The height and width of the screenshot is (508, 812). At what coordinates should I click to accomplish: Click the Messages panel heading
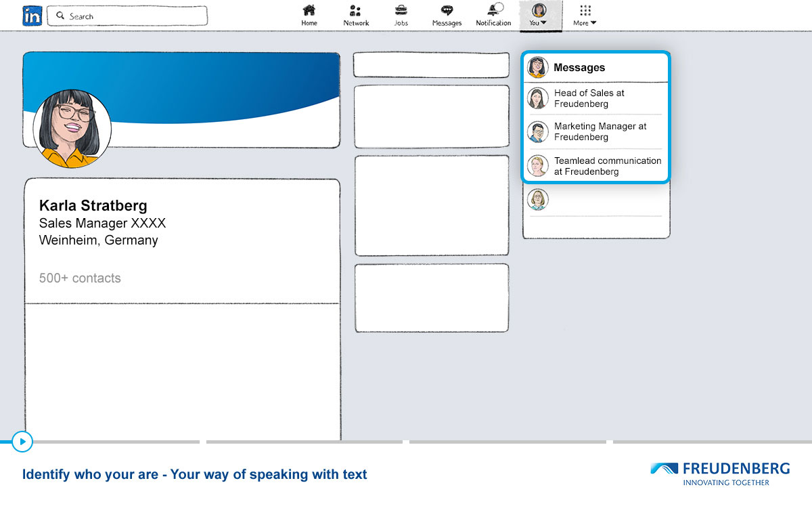(x=579, y=68)
